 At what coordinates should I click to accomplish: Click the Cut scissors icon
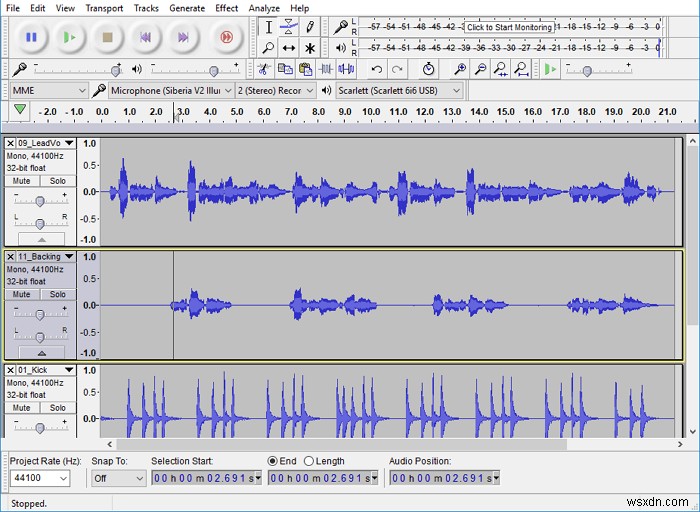tap(263, 69)
